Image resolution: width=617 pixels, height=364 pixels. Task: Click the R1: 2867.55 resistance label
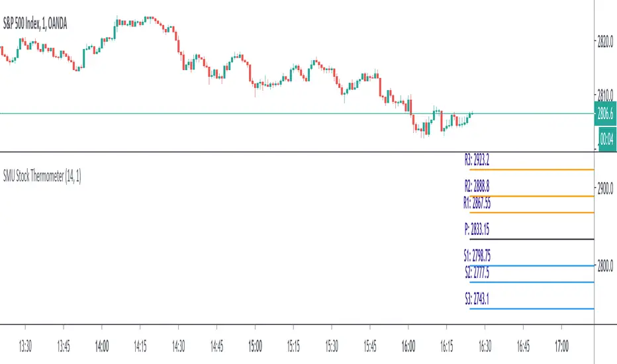(479, 201)
